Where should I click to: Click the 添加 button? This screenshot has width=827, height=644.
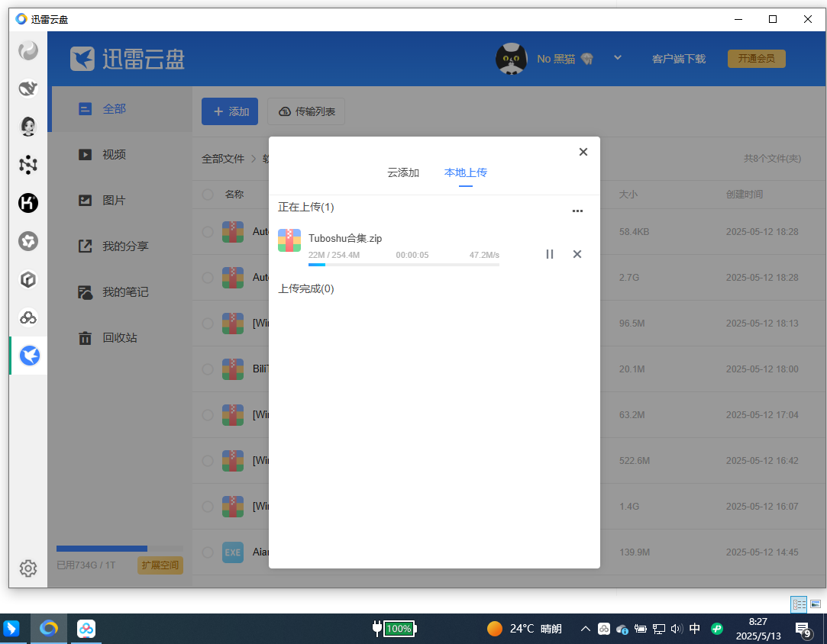pyautogui.click(x=230, y=111)
